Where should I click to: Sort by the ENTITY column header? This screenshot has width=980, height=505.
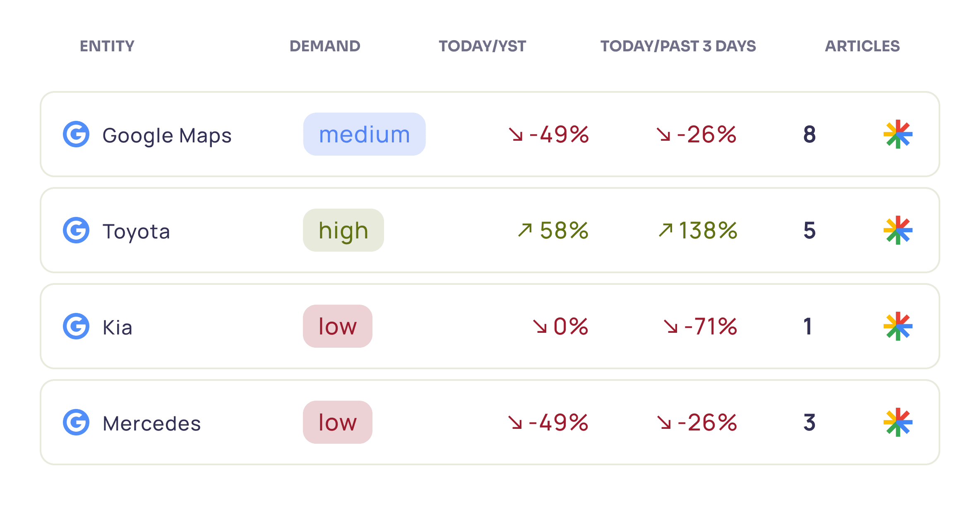click(x=107, y=46)
